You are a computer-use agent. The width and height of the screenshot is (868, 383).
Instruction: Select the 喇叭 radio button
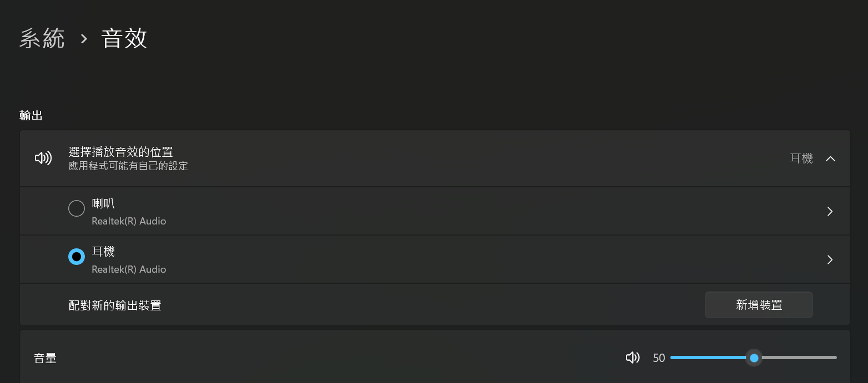tap(77, 208)
